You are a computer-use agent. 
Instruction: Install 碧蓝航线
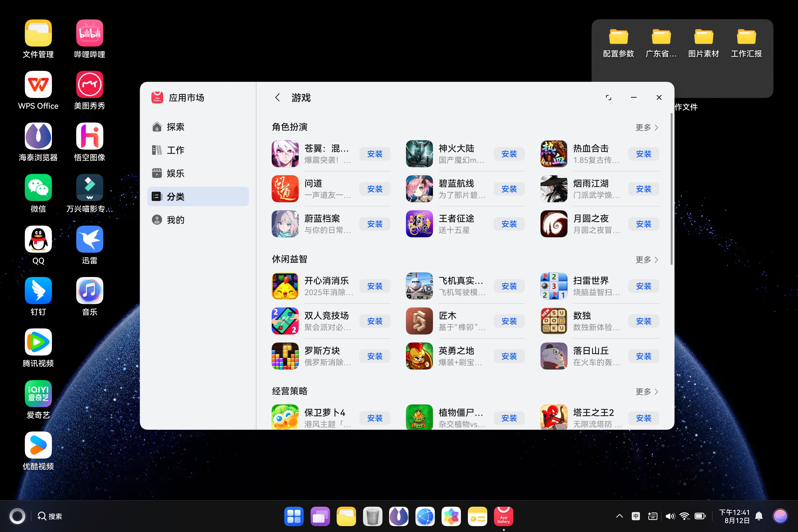[509, 189]
